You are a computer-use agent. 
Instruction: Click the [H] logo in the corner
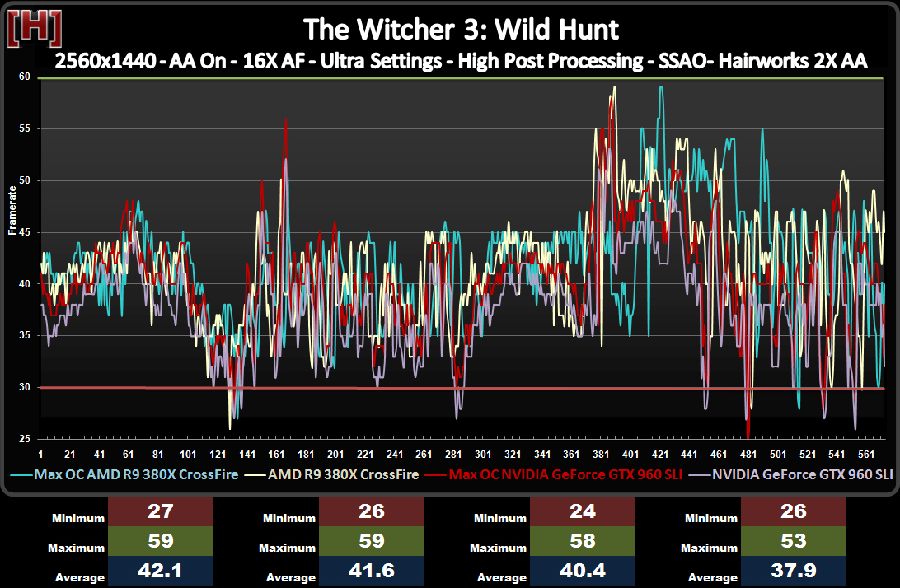click(34, 30)
